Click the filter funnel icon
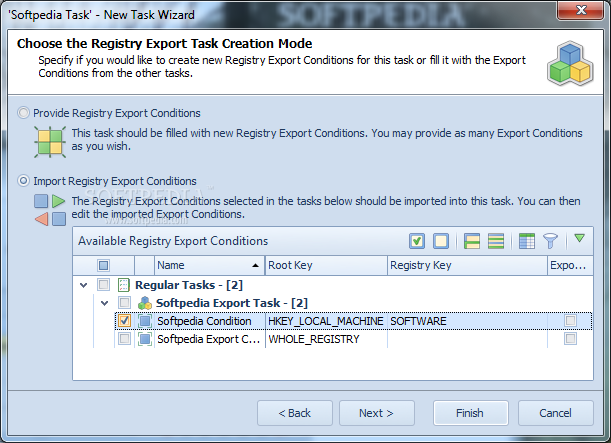This screenshot has width=611, height=443. coord(550,241)
